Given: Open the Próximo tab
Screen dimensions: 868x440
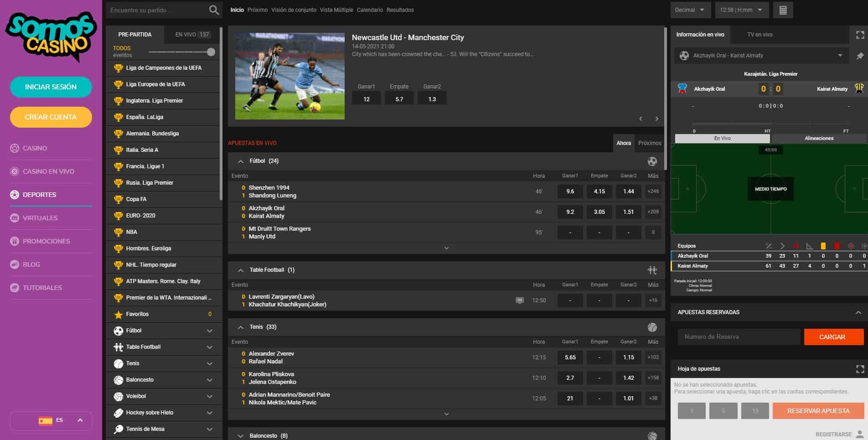Looking at the screenshot, I should [258, 10].
